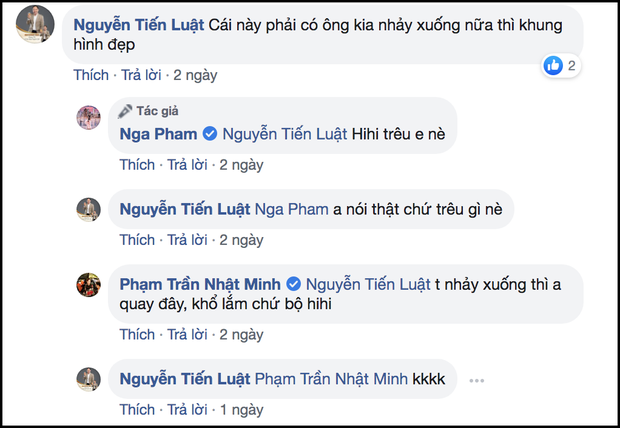
Task: Click Nga Pham's verified badge icon
Action: pos(210,133)
